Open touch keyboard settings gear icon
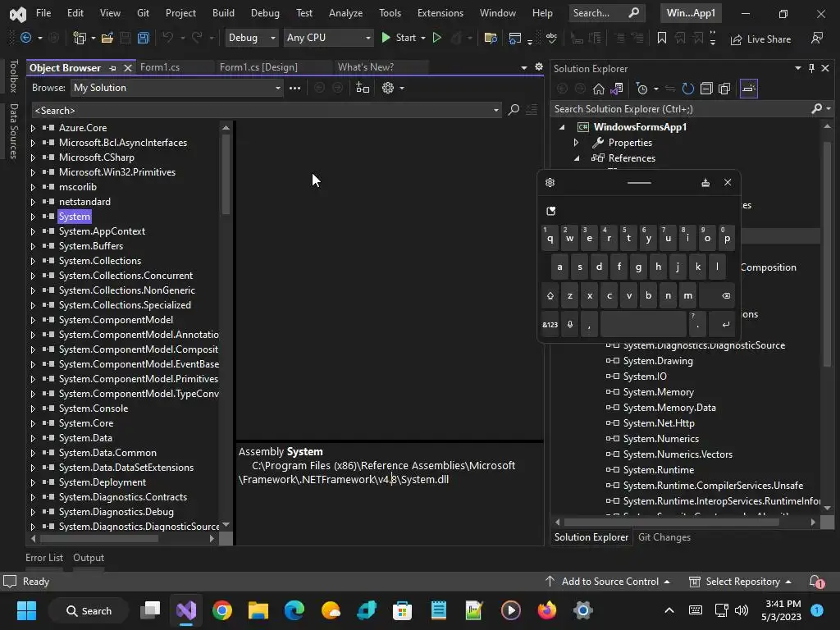Screen dimensions: 840x630 tap(550, 183)
